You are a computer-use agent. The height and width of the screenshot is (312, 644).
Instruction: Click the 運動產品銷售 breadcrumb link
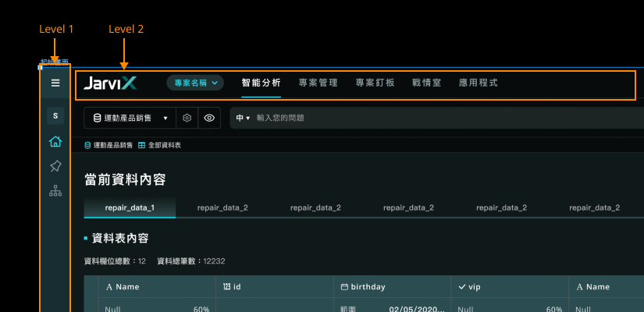coord(109,145)
